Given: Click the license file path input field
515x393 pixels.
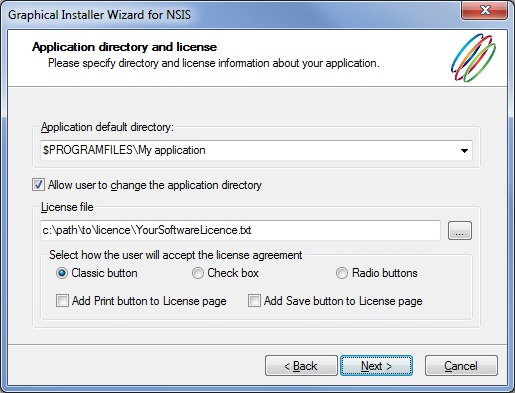Looking at the screenshot, I should (240, 230).
